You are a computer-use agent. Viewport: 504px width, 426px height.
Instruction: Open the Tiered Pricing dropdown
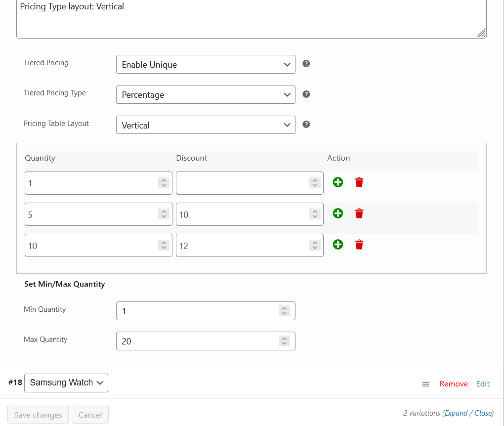click(206, 64)
